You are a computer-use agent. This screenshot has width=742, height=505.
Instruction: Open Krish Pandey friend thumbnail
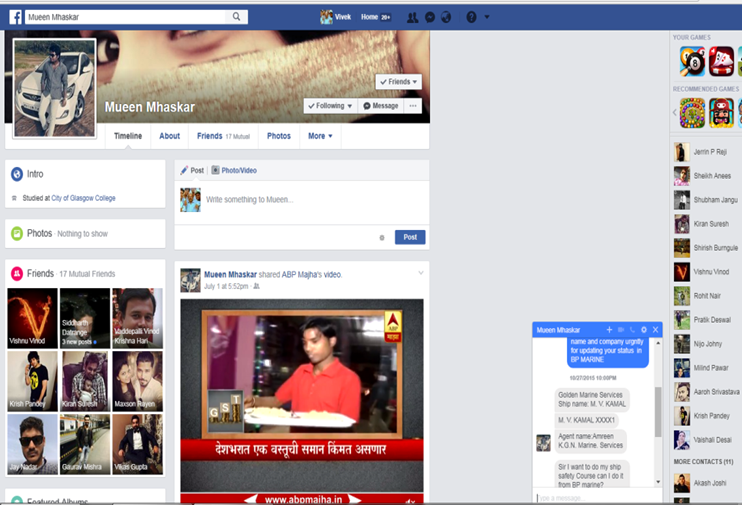point(33,381)
